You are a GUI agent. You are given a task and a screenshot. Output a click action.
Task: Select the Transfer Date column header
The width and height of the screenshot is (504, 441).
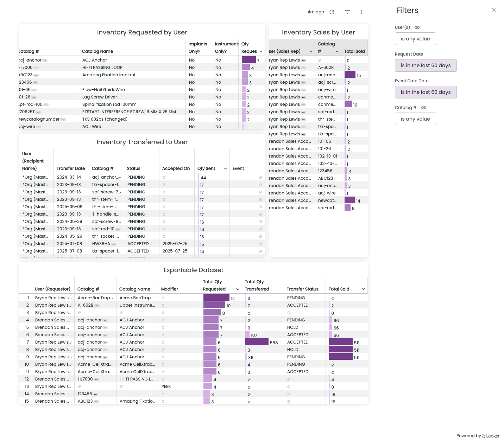click(x=71, y=168)
